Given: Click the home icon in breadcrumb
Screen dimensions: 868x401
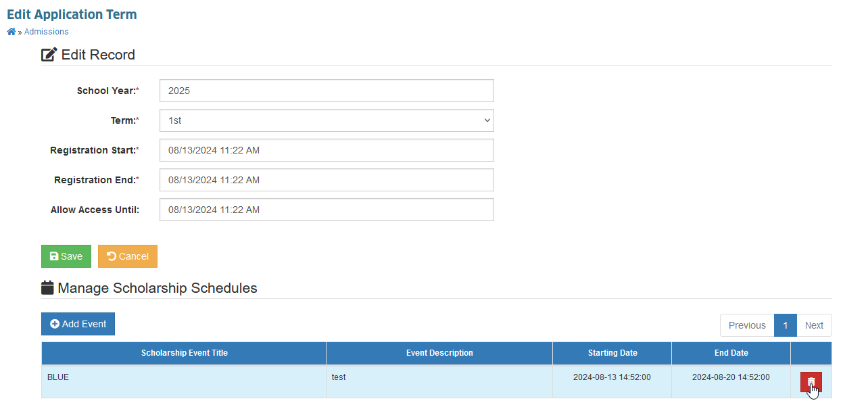Looking at the screenshot, I should (11, 32).
